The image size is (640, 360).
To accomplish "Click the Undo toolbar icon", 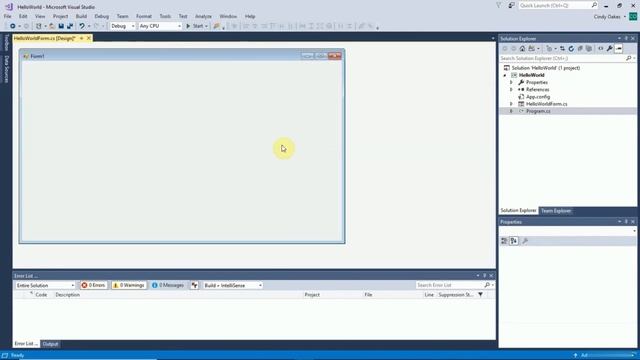I will click(x=82, y=26).
